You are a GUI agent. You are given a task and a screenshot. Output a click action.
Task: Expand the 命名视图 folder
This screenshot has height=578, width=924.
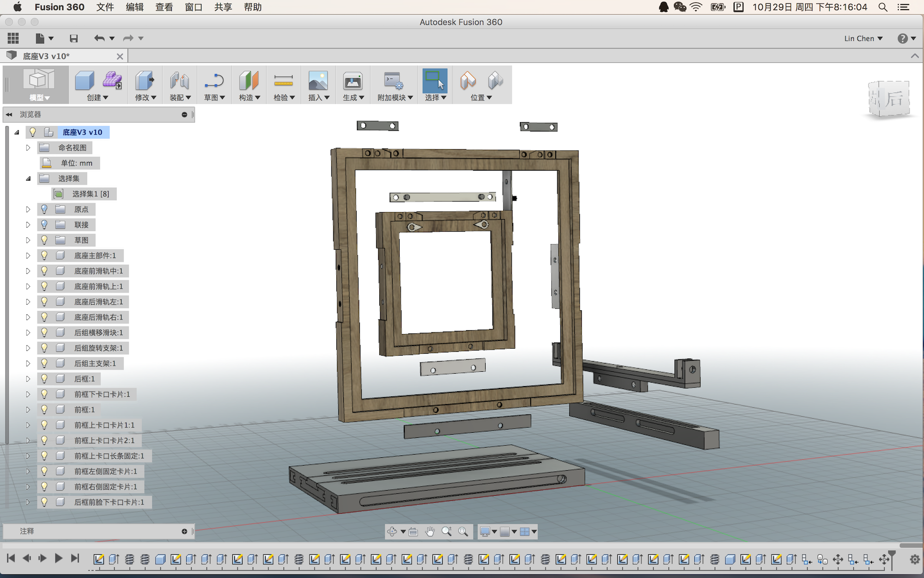[28, 148]
